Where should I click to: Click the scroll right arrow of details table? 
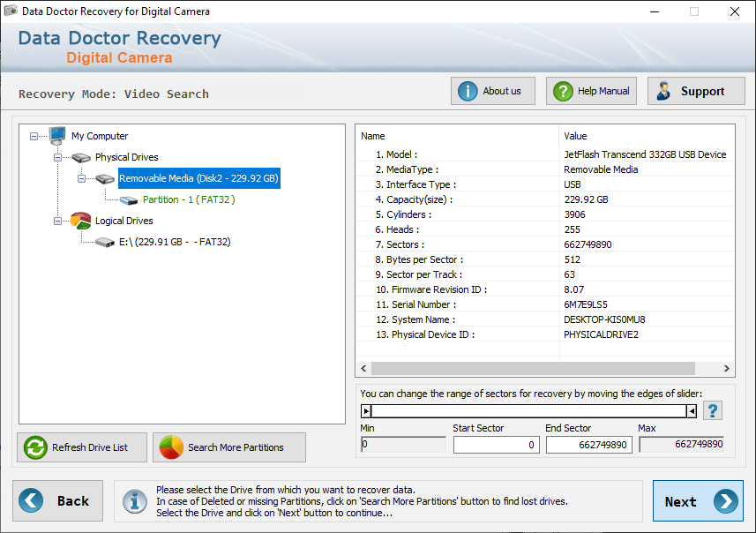tap(727, 369)
